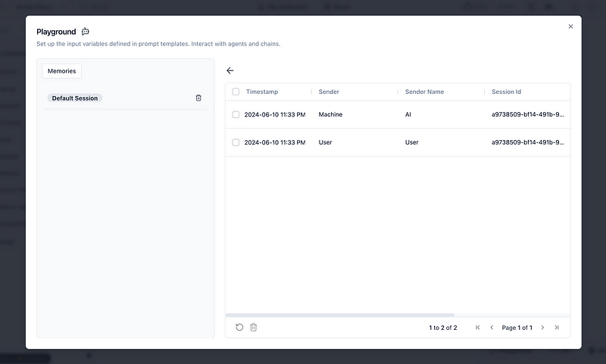
Task: Sort by the Sender column header
Action: (x=329, y=92)
